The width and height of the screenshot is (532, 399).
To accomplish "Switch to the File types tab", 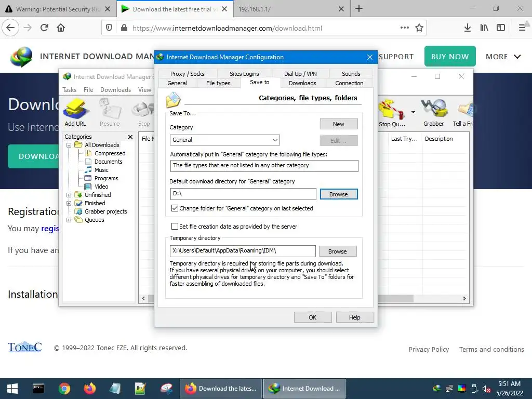I will (218, 83).
